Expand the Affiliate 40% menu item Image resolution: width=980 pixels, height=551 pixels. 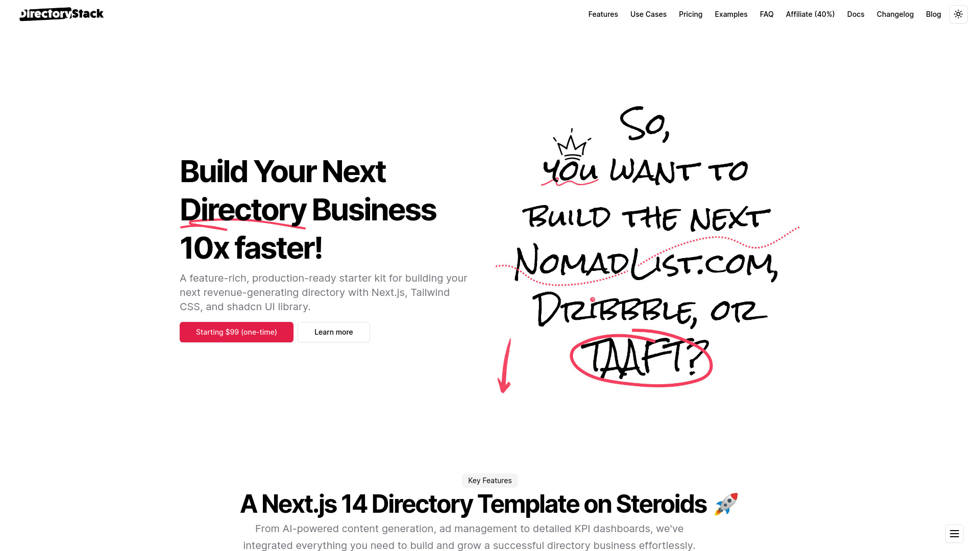click(811, 14)
